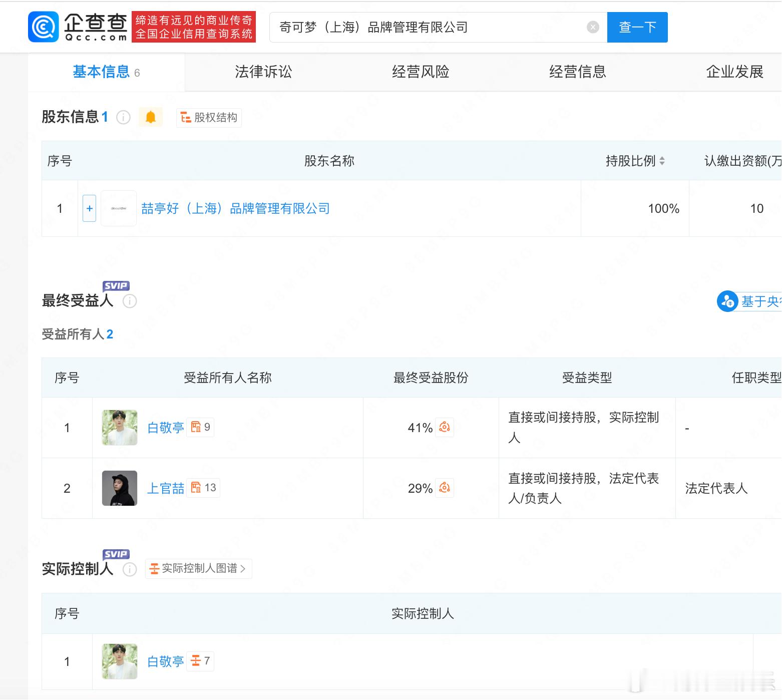Click the 基于央行 blue icon button

click(x=727, y=301)
